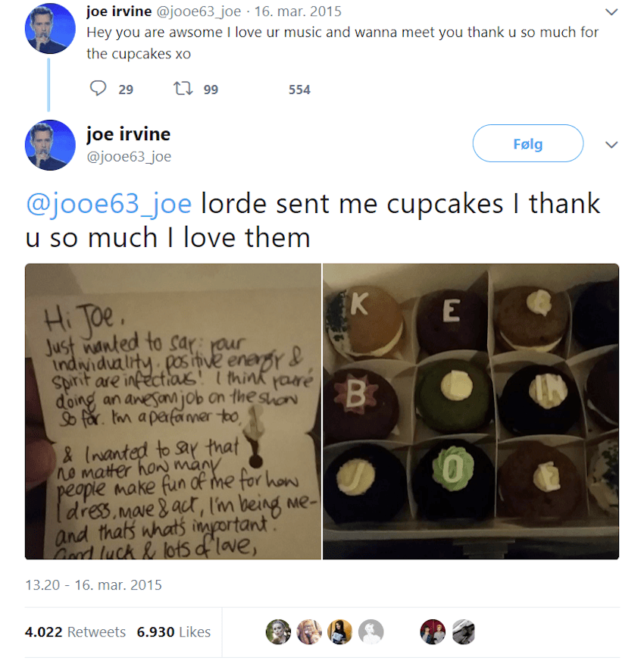Click the retweet arrows icon
The height and width of the screenshot is (664, 644).
(x=183, y=89)
